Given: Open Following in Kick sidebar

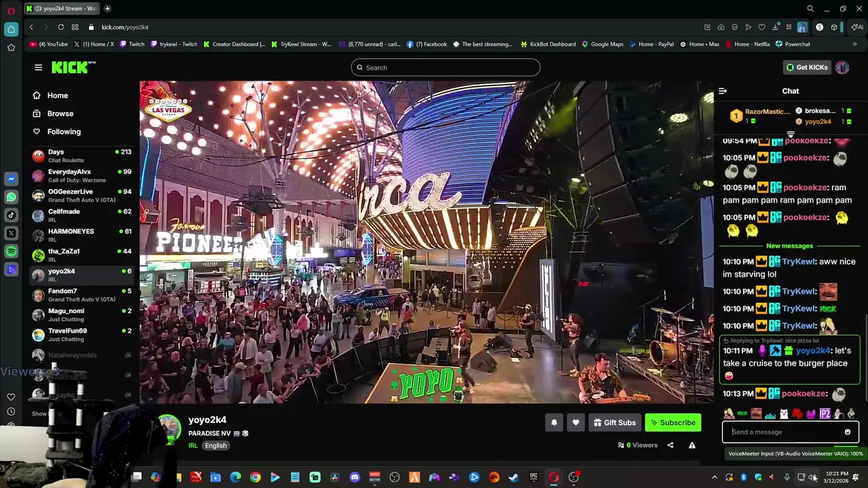Looking at the screenshot, I should tap(57, 131).
